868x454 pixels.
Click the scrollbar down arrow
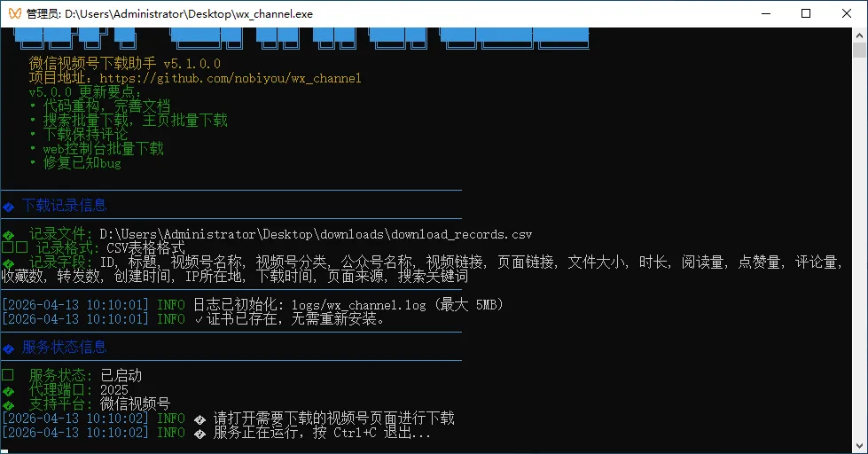[859, 446]
